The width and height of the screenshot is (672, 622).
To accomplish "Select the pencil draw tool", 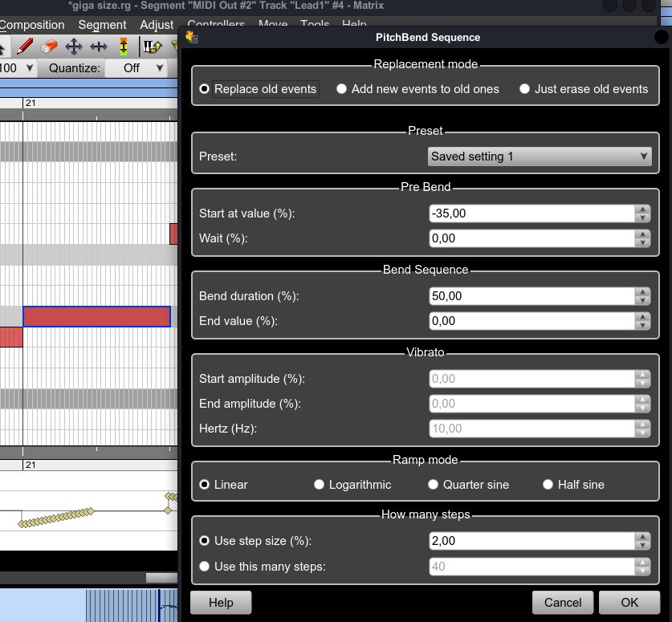I will 24,46.
